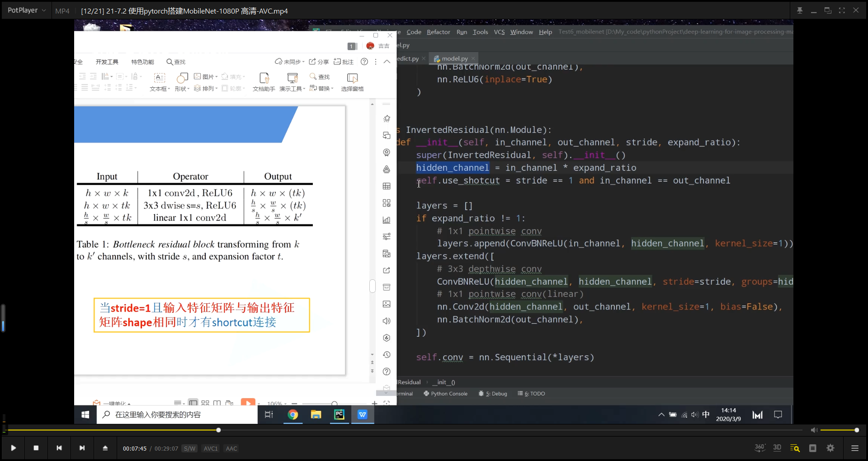868x461 pixels.
Task: Switch WPS to slide sorter view
Action: click(x=205, y=403)
